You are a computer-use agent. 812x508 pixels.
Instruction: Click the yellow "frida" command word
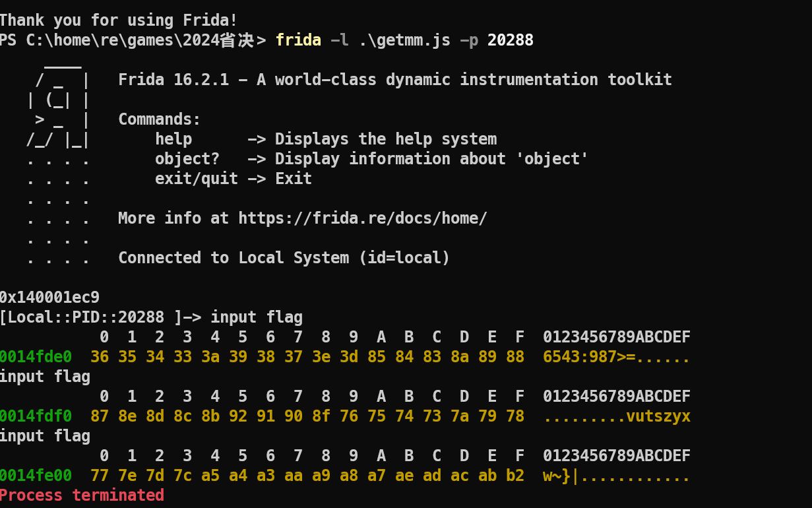[x=297, y=40]
